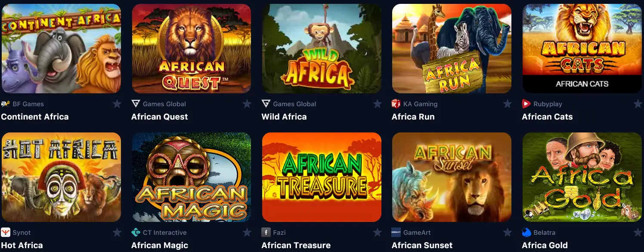Screen dimensions: 644x252
Task: Open the African Treasure game image
Action: click(322, 177)
